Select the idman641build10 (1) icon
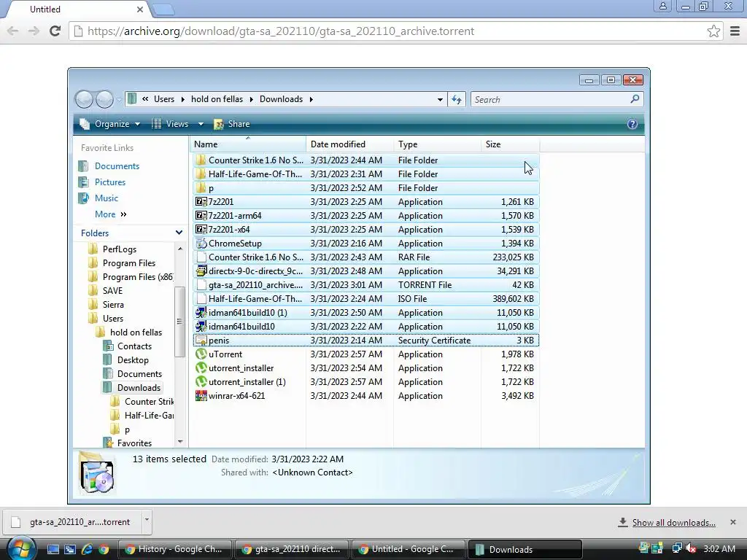This screenshot has width=747, height=560. click(x=201, y=313)
